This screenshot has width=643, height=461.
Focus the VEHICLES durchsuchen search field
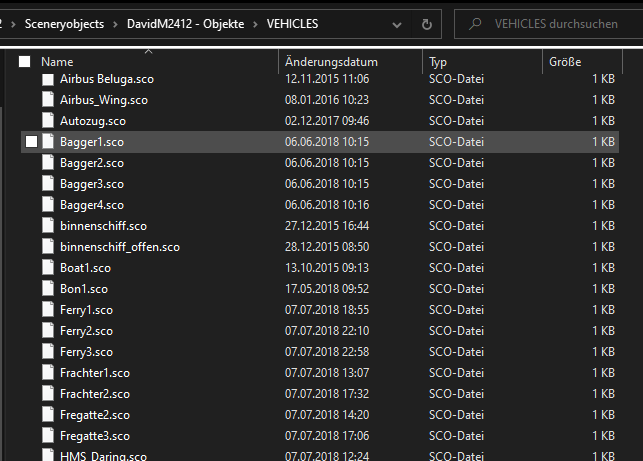(x=555, y=24)
